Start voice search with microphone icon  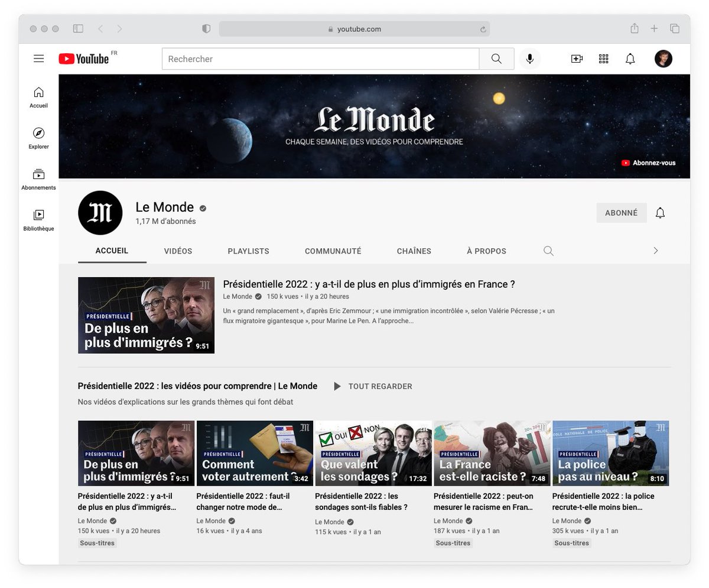click(530, 59)
